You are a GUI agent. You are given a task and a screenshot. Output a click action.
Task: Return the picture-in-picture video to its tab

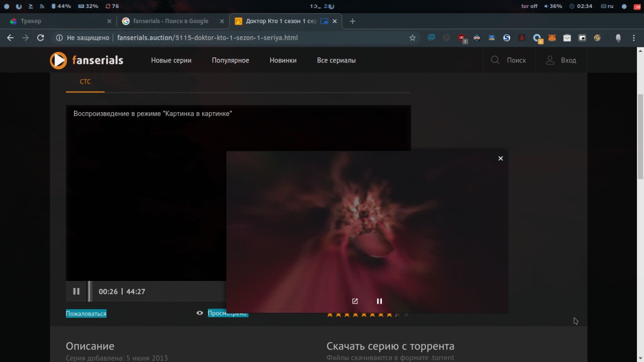pos(355,301)
